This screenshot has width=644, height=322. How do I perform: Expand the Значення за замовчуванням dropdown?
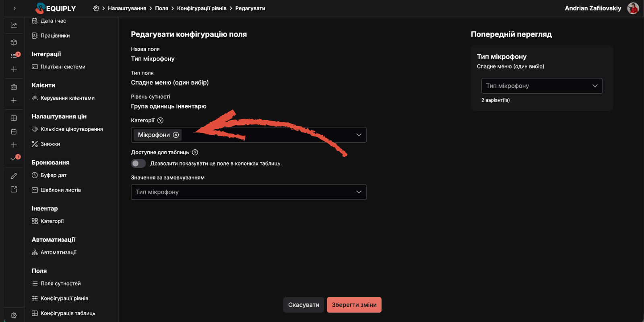pyautogui.click(x=359, y=192)
